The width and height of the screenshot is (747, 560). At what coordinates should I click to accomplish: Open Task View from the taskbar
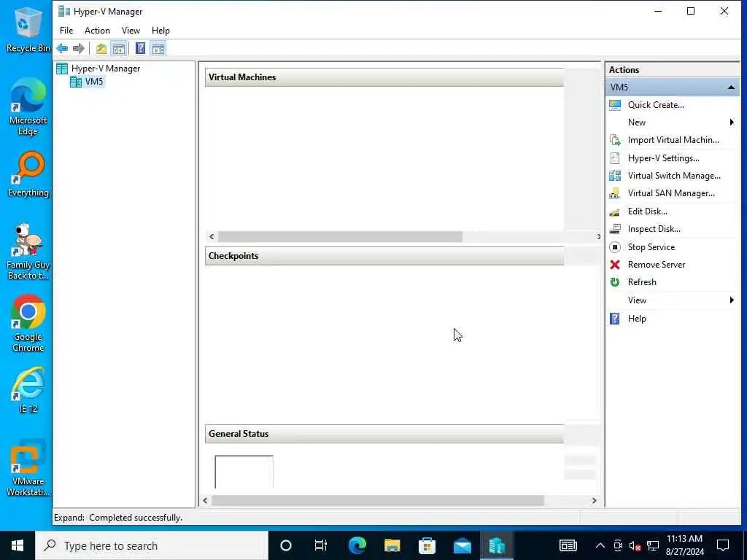321,545
